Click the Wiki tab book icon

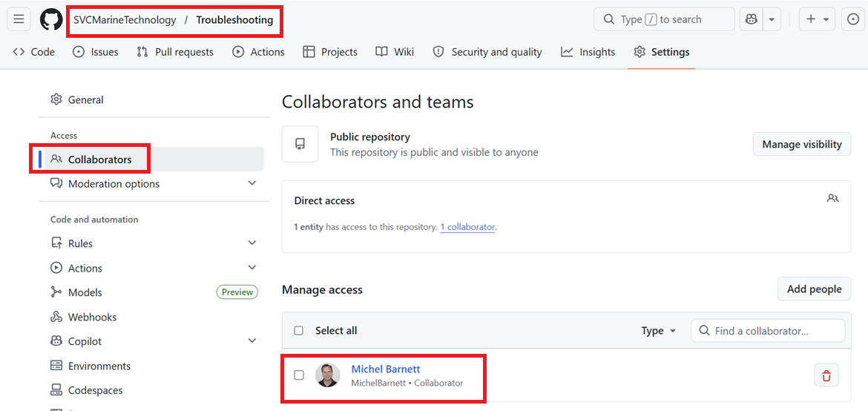(x=381, y=52)
